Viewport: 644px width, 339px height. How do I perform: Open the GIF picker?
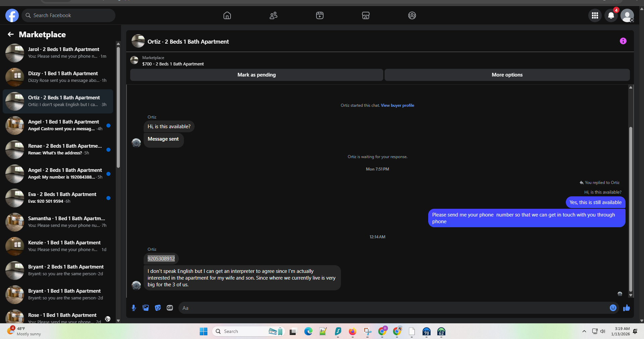click(170, 308)
